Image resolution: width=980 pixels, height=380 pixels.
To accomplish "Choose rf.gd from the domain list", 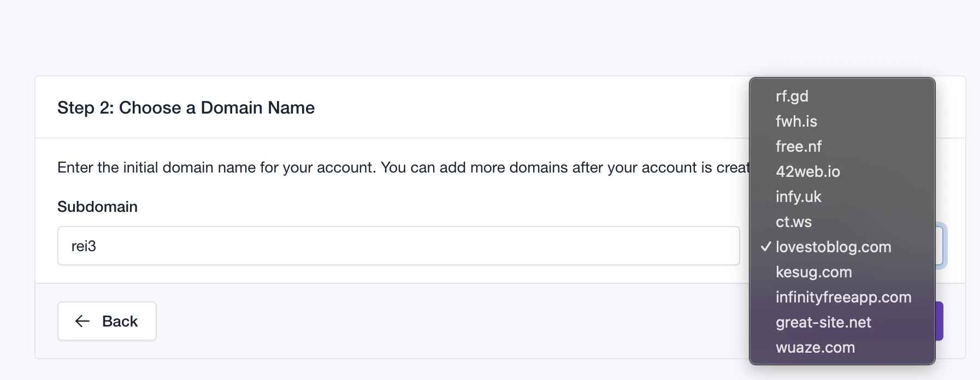I will click(x=792, y=96).
